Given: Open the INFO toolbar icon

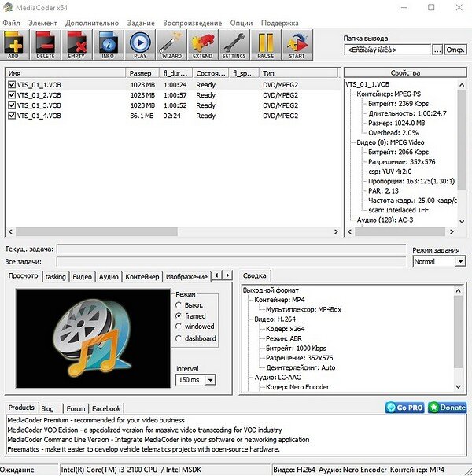Looking at the screenshot, I should [108, 45].
